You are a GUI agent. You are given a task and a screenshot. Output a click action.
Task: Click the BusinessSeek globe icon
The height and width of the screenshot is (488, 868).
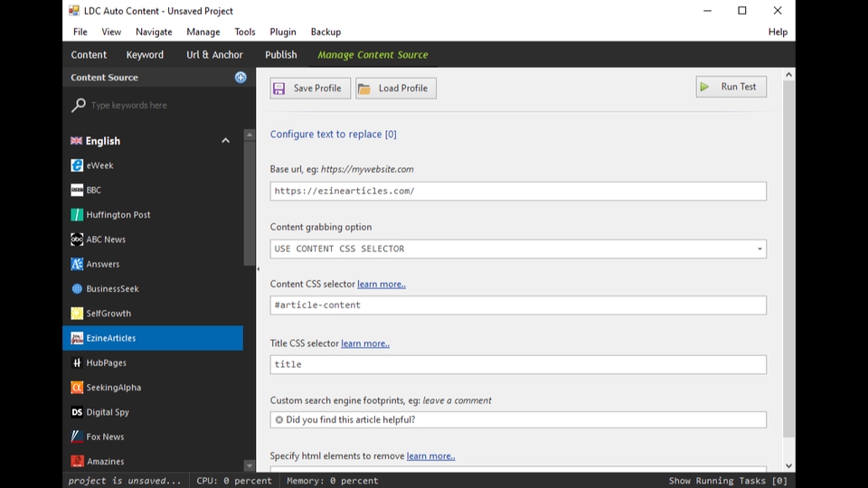pyautogui.click(x=77, y=288)
